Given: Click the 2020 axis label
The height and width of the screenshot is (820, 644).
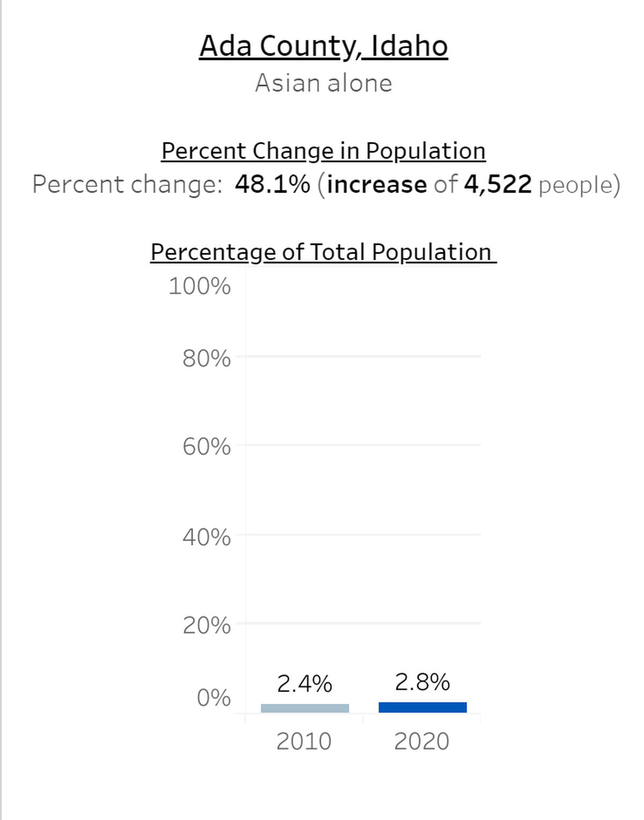Looking at the screenshot, I should pos(422,741).
